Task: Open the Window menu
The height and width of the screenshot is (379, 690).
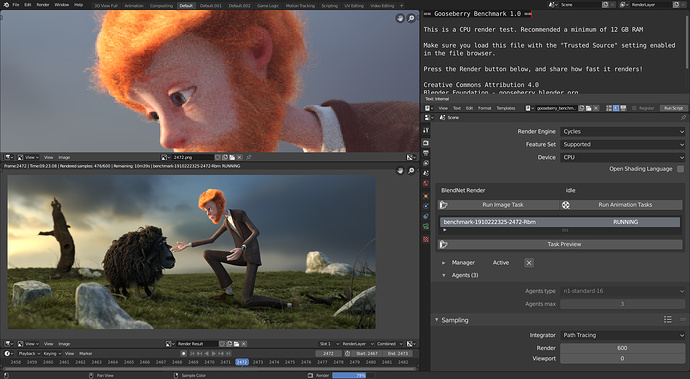Action: [62, 5]
